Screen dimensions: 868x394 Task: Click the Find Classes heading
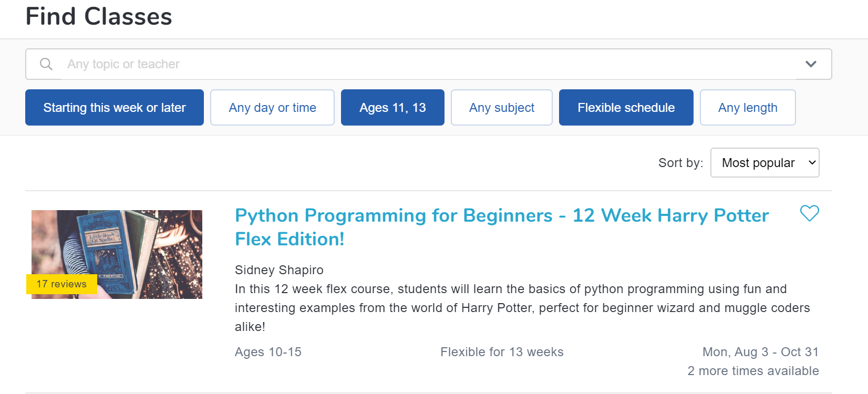point(99,16)
